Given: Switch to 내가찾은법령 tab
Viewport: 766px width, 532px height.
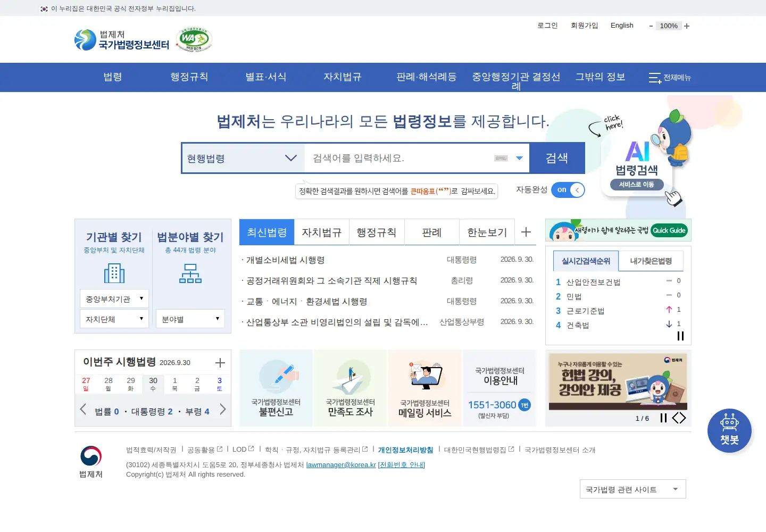Looking at the screenshot, I should [651, 261].
